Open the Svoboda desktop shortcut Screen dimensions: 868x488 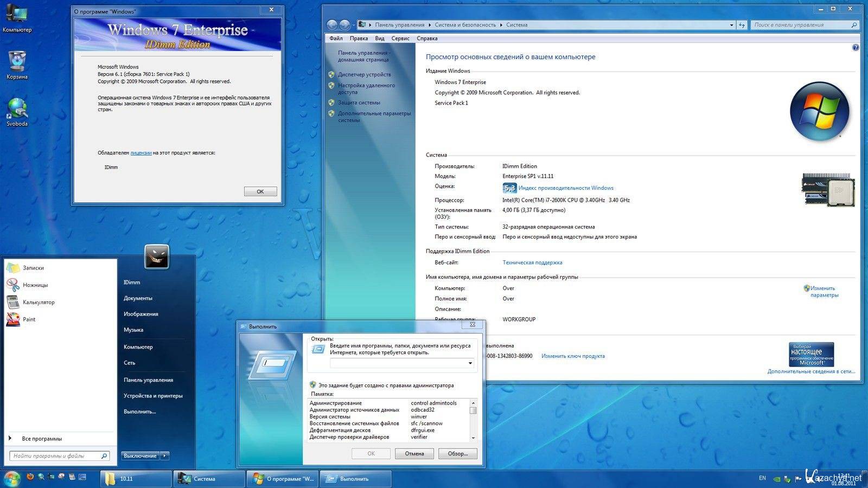[17, 112]
